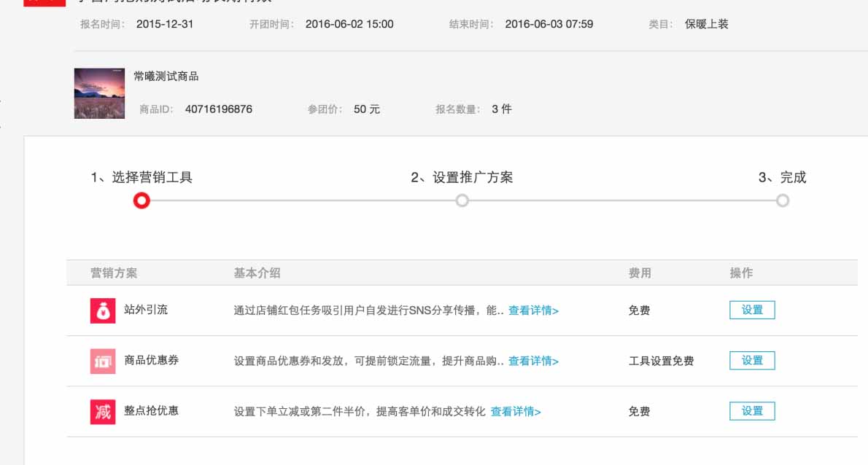This screenshot has height=465, width=868.
Task: Click the 营销方案 column header
Action: click(x=114, y=273)
